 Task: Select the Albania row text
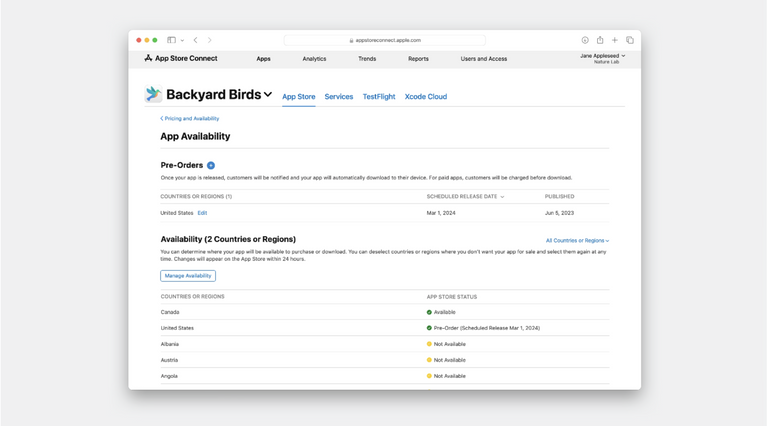(x=170, y=344)
